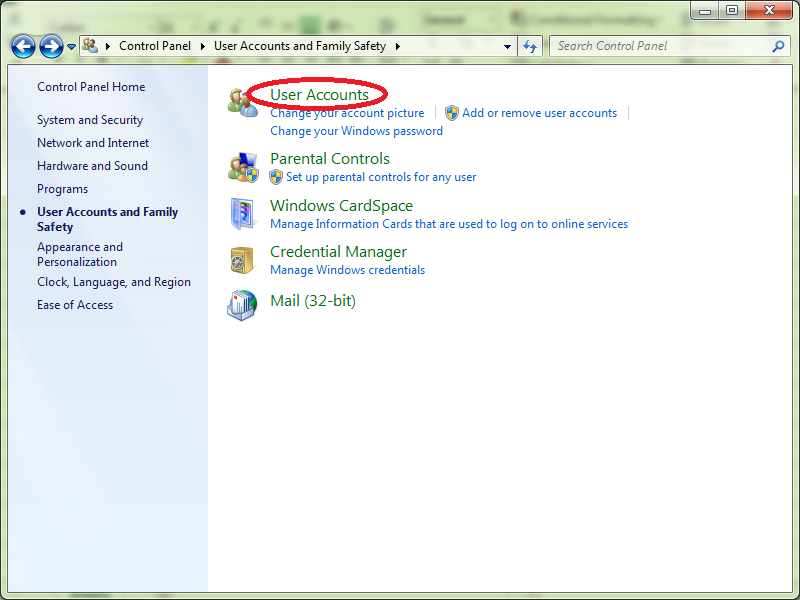The height and width of the screenshot is (600, 800).
Task: Click Set up parental controls for any user
Action: (381, 177)
